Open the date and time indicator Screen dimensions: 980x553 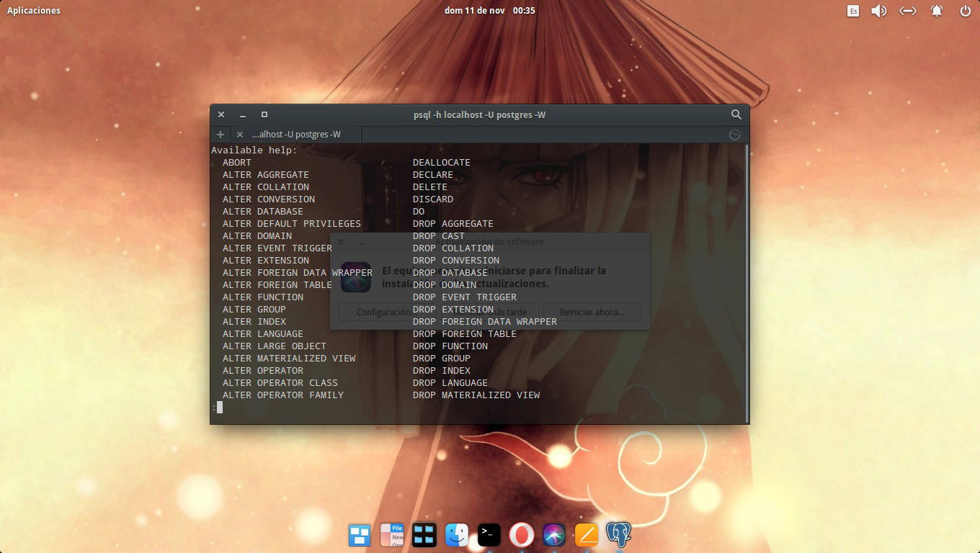point(489,11)
